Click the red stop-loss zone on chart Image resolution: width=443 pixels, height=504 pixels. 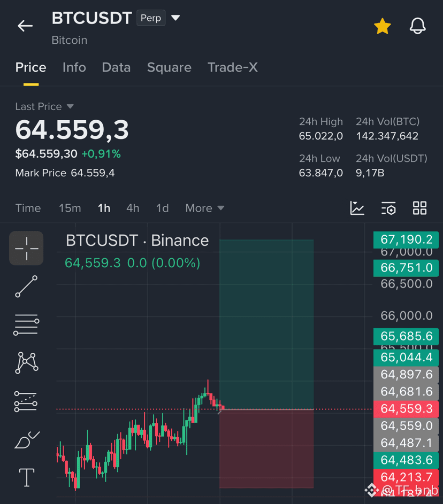(x=266, y=449)
